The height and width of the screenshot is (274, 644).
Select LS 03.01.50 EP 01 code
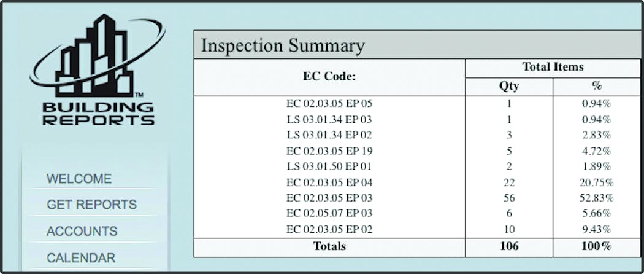coord(329,166)
